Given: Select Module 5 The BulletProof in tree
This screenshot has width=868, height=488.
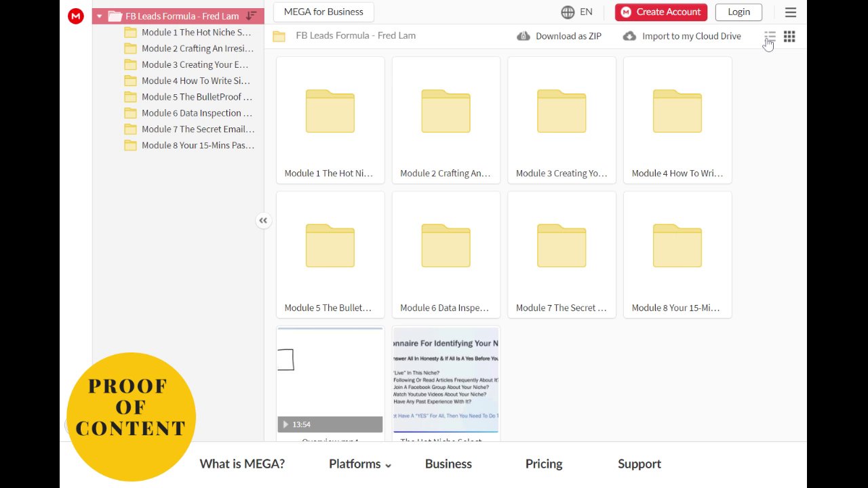Looking at the screenshot, I should tap(189, 97).
